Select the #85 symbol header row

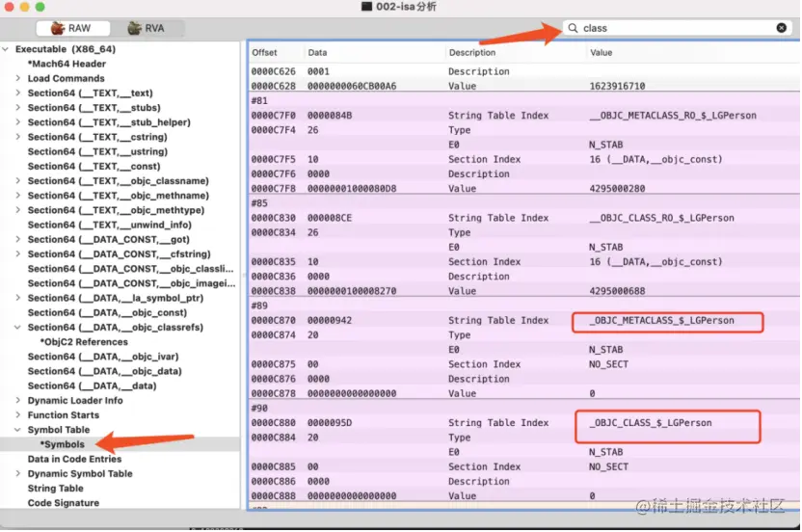pyautogui.click(x=523, y=203)
